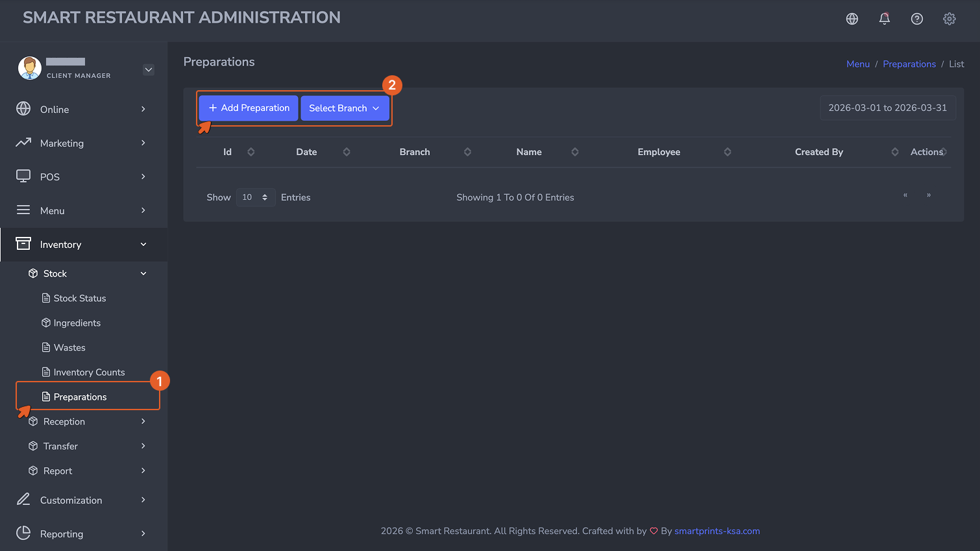
Task: Open the settings gear icon in header
Action: point(949,19)
